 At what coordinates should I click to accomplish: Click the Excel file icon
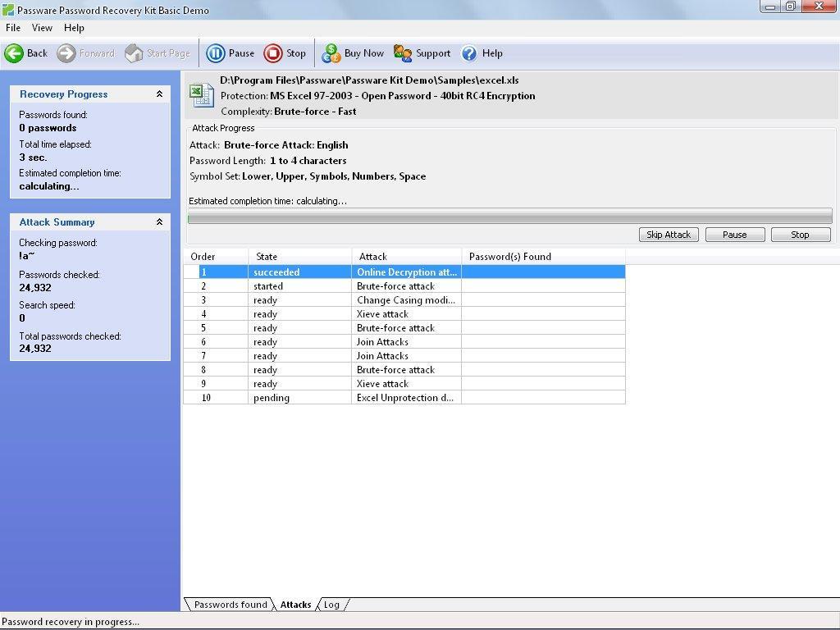[x=202, y=95]
